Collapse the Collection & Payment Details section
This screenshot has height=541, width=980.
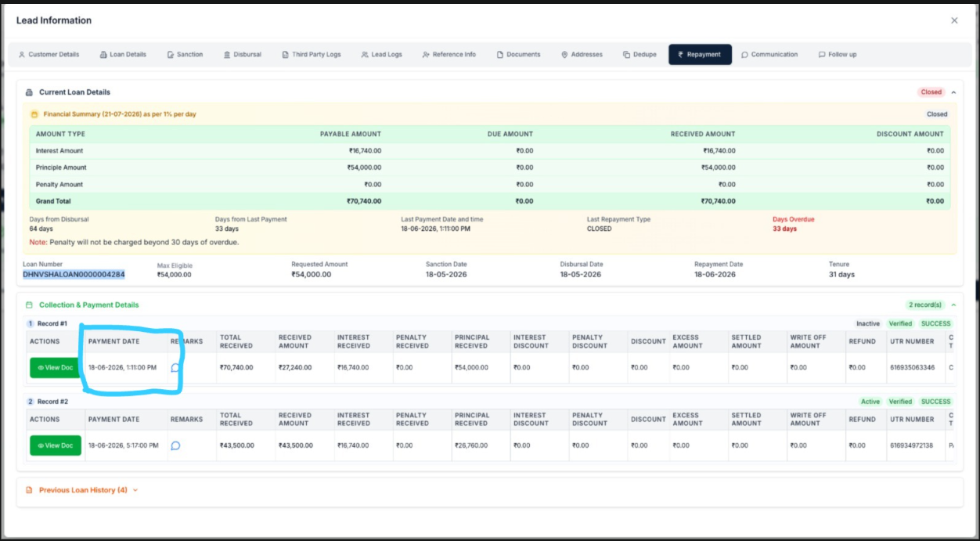point(953,305)
